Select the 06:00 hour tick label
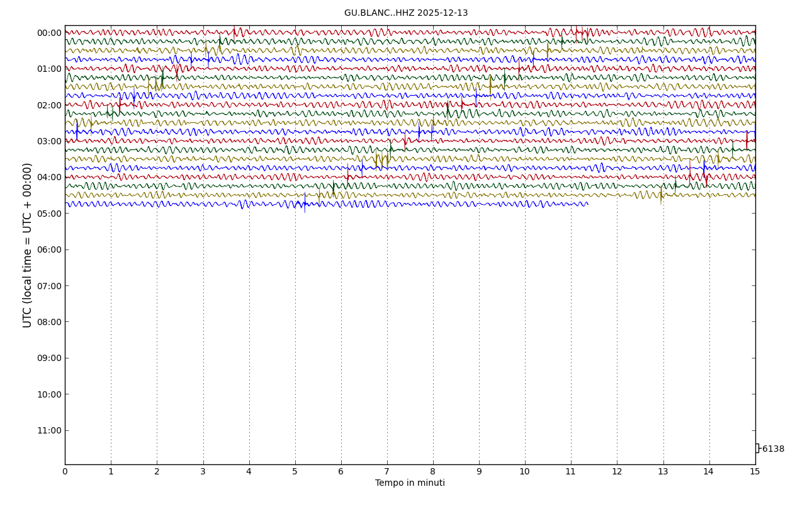Screen dimensions: 812x516 (x=49, y=249)
